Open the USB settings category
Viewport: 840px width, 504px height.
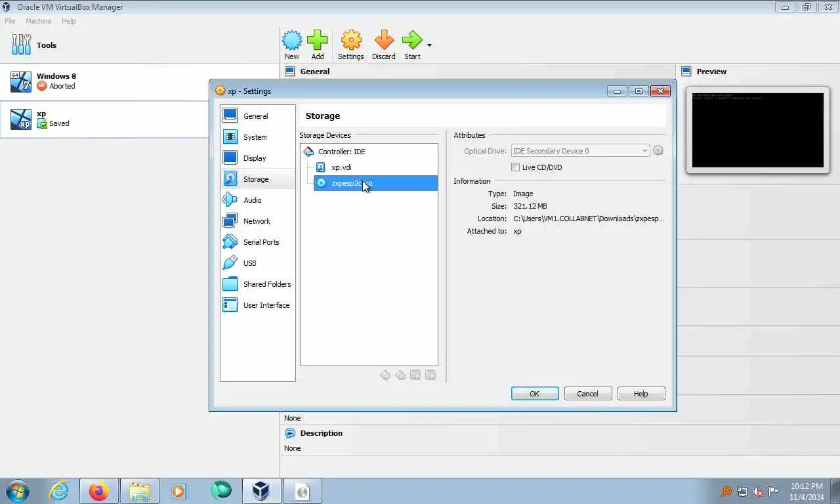257,263
